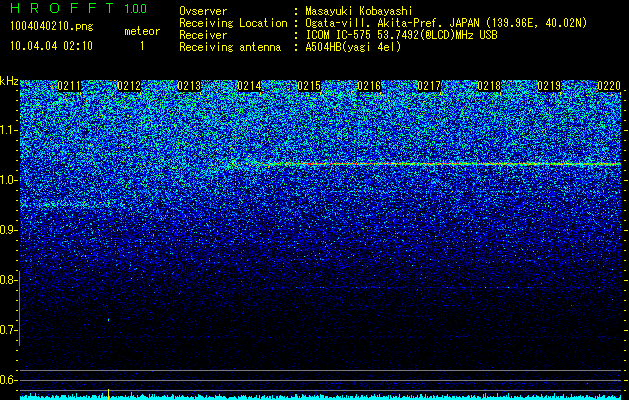Select the 0217 time marker label
Image resolution: width=629 pixels, height=400 pixels.
[429, 86]
